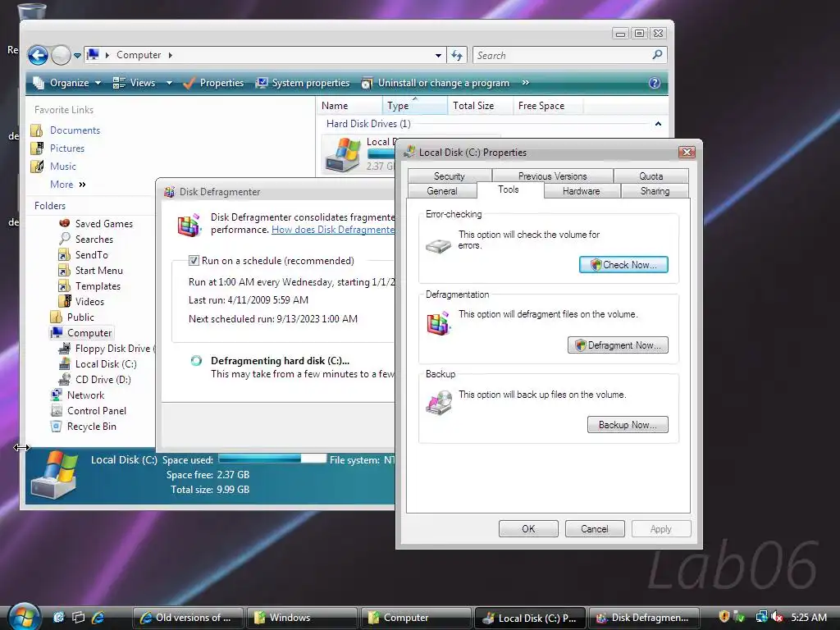Click the Defragment Now button
Screen dimensions: 840x630
coord(619,345)
